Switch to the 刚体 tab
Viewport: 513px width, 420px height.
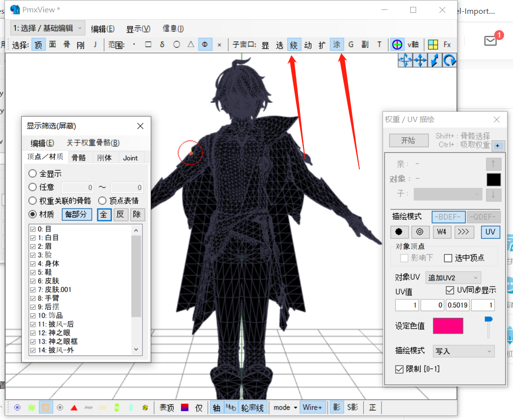pos(104,158)
